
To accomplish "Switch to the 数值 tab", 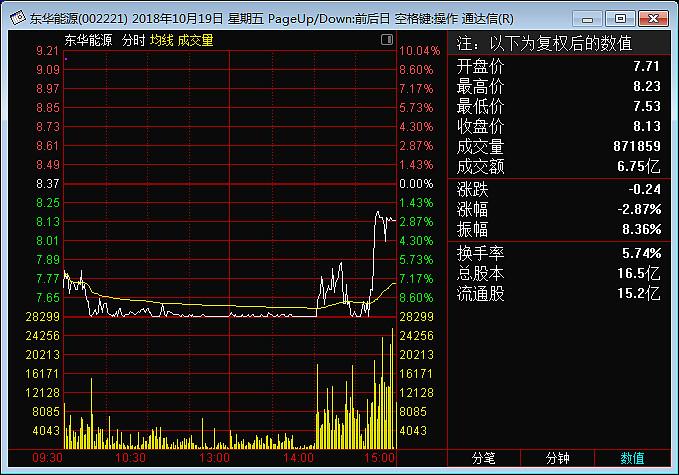I will tap(632, 458).
